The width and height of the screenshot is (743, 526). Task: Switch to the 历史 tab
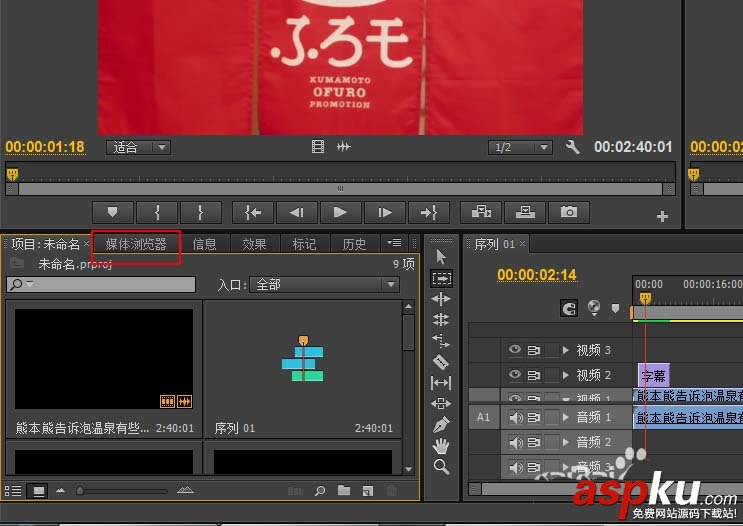[x=354, y=244]
